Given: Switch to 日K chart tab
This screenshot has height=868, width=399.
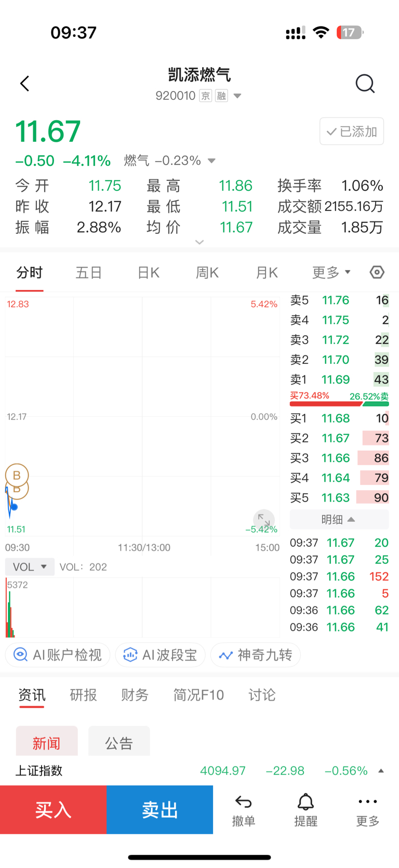Looking at the screenshot, I should tap(149, 273).
